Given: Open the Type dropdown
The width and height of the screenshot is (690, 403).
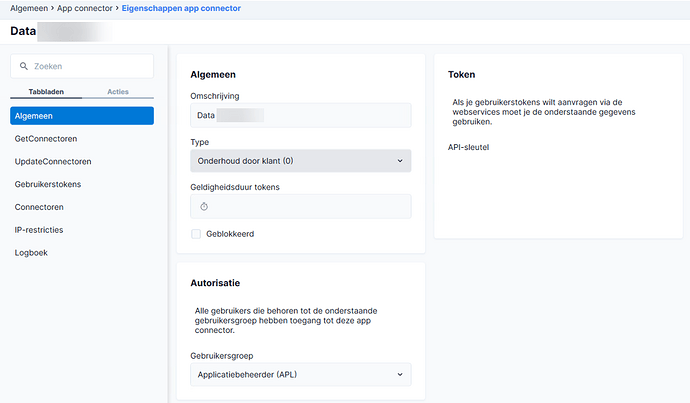Looking at the screenshot, I should pos(300,160).
